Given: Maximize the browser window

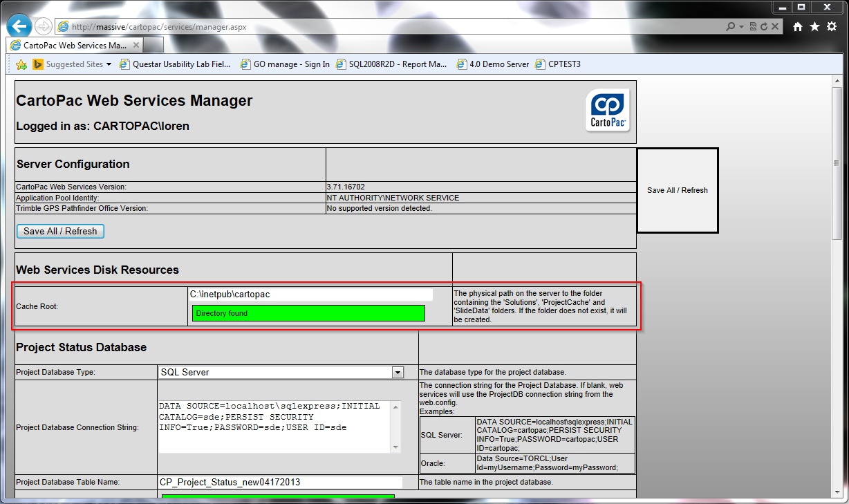Looking at the screenshot, I should coord(801,6).
